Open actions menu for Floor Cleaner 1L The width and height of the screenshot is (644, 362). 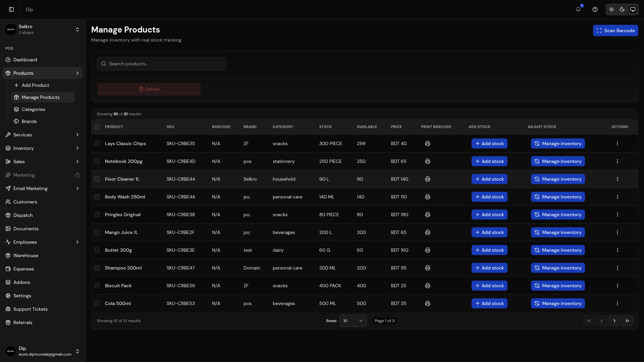[x=618, y=179]
